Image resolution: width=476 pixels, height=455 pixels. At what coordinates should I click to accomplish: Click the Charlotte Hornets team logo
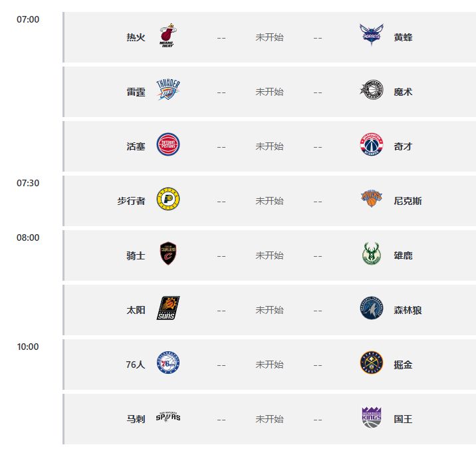point(371,37)
